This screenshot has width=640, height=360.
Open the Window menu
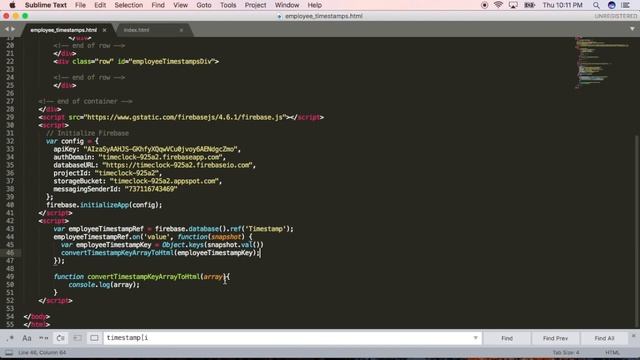(x=287, y=5)
